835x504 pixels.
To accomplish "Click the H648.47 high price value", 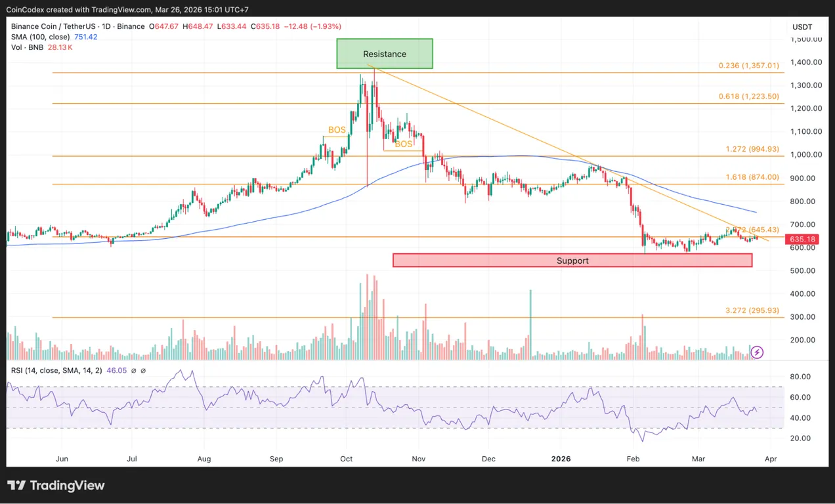I will [x=198, y=27].
